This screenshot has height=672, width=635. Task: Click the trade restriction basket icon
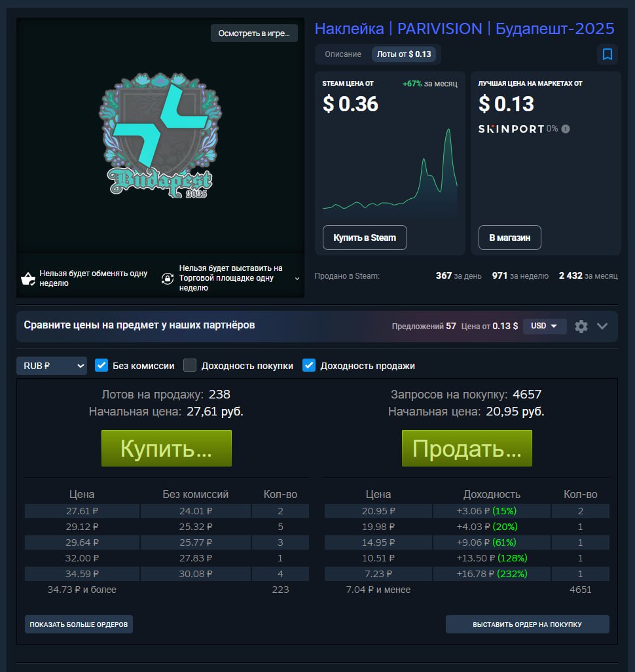click(28, 279)
